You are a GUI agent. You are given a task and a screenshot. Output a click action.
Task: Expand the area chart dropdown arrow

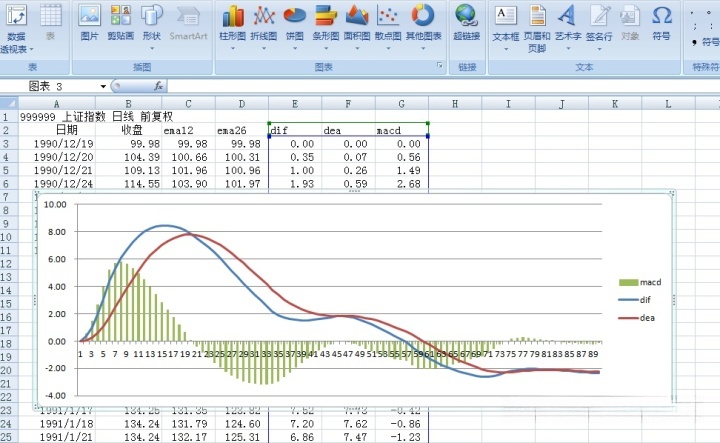(357, 48)
